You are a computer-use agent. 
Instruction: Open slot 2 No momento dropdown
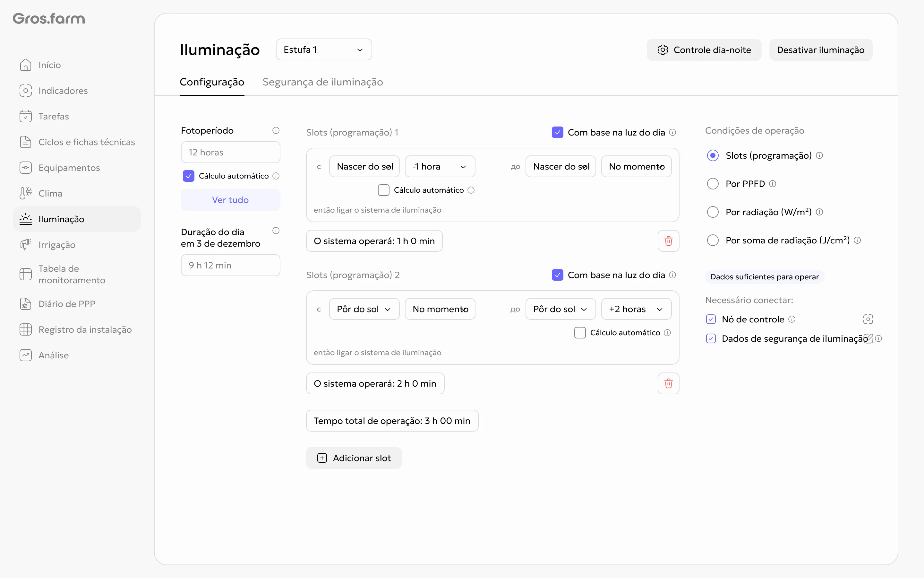pyautogui.click(x=440, y=309)
